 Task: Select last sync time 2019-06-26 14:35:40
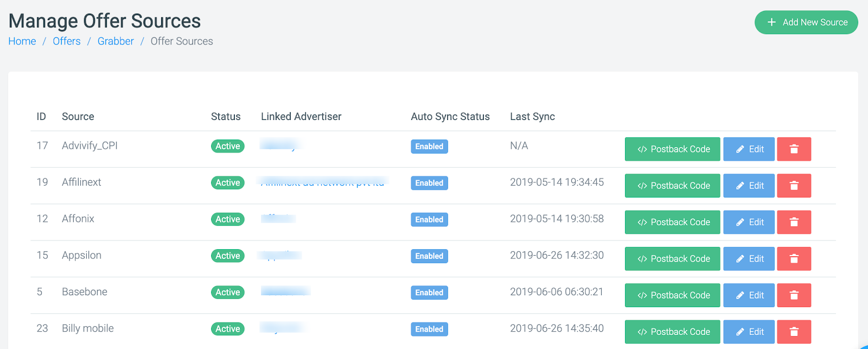[x=557, y=328]
